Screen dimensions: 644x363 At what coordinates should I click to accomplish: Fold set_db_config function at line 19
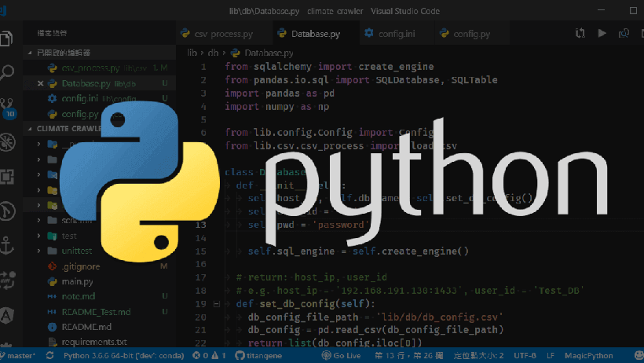click(217, 304)
